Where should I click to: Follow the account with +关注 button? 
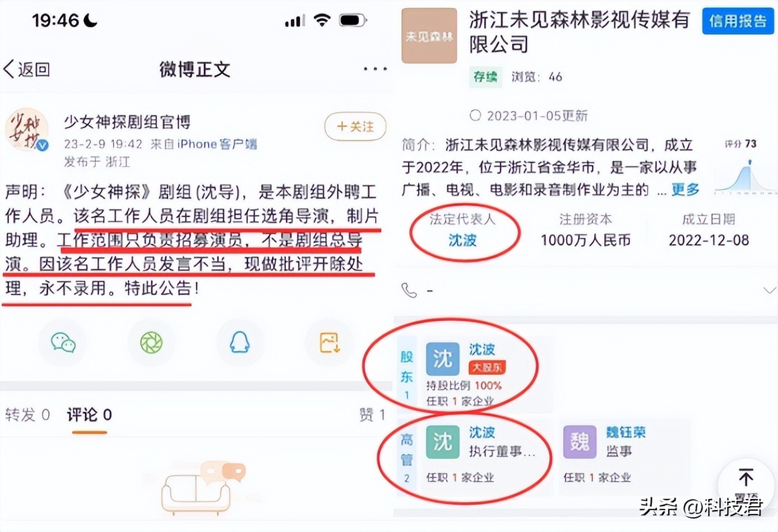355,127
